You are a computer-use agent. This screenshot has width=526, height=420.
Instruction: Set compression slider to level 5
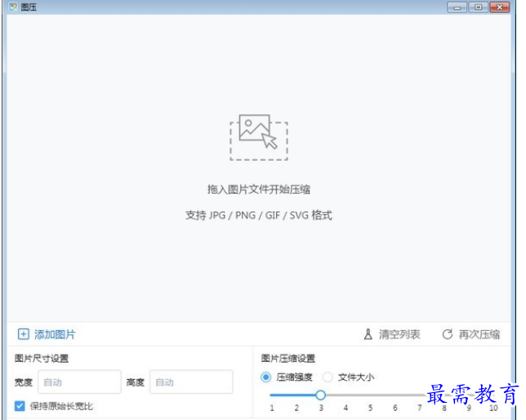point(370,395)
